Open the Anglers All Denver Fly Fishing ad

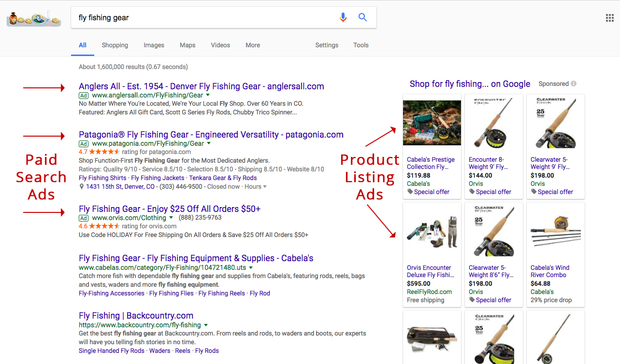(202, 86)
